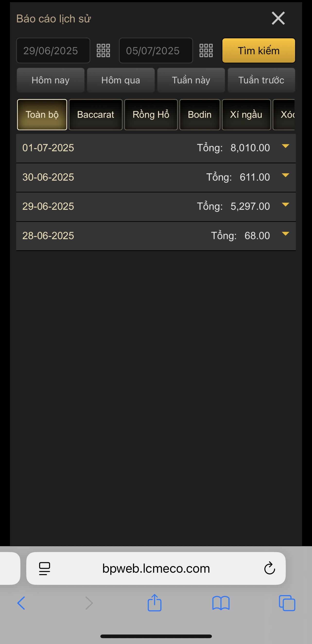
Task: Click the start date field 29/06/2025
Action: (53, 51)
